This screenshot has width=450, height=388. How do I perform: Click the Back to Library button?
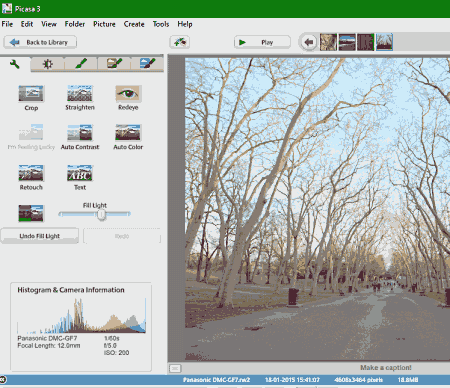pos(40,42)
